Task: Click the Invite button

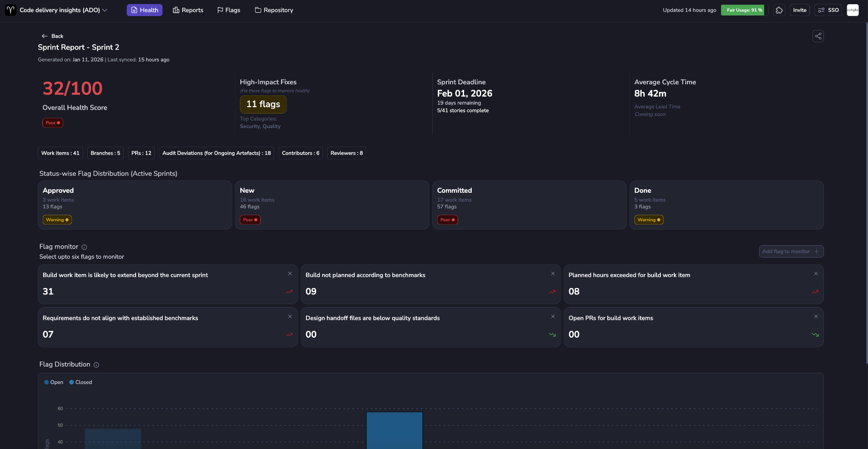Action: (799, 10)
